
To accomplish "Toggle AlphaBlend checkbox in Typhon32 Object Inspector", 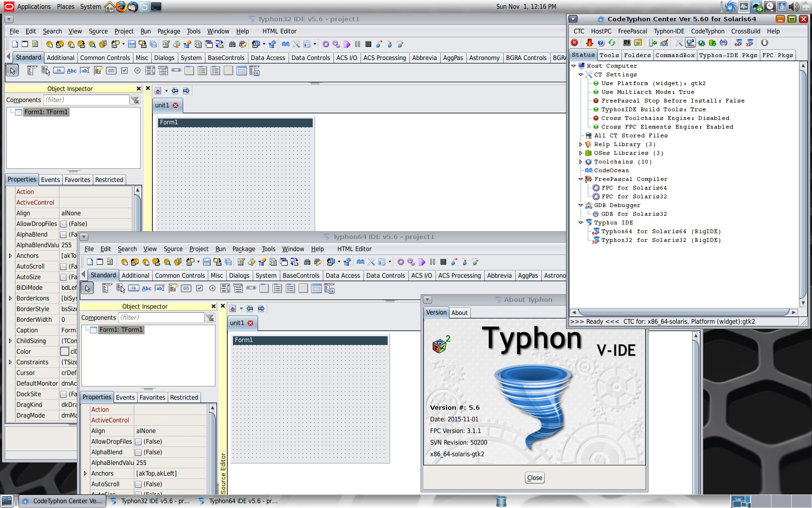I will coord(63,235).
